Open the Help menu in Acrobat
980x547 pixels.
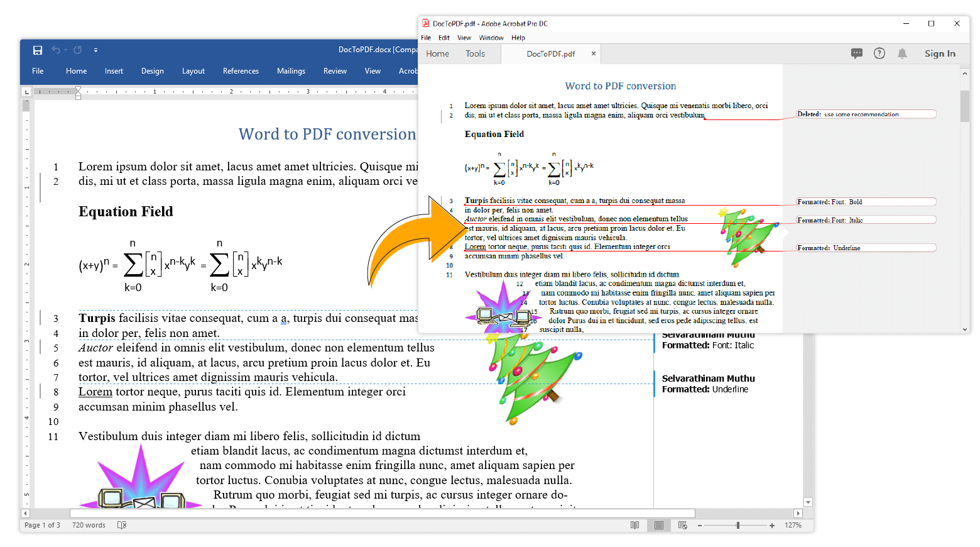coord(518,38)
